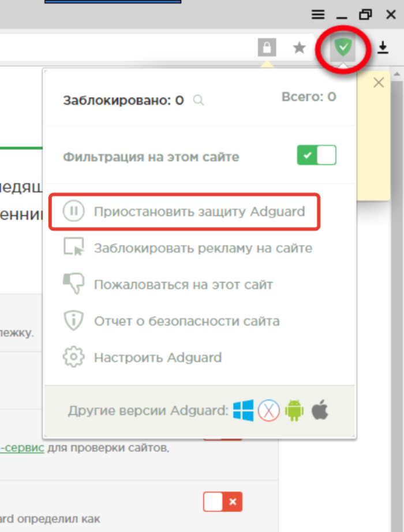Viewport: 404px width, 532px height.
Task: Click the thumbs-down complaint icon
Action: [73, 283]
